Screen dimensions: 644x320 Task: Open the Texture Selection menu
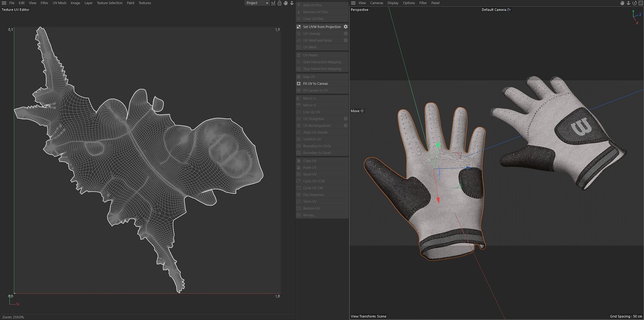tap(109, 3)
